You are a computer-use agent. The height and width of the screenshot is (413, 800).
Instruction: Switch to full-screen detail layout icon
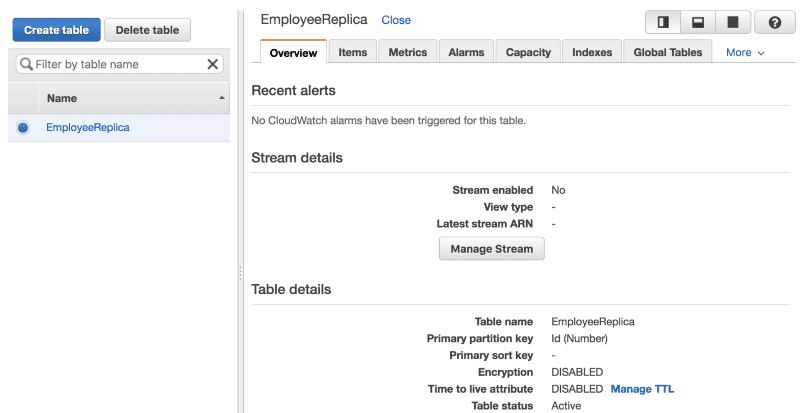(x=732, y=22)
